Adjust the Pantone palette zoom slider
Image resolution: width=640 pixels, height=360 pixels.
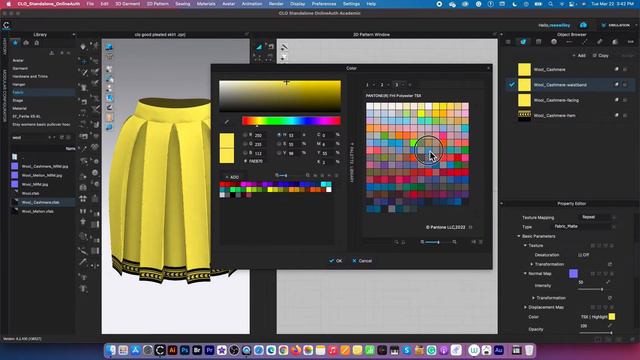click(x=438, y=242)
